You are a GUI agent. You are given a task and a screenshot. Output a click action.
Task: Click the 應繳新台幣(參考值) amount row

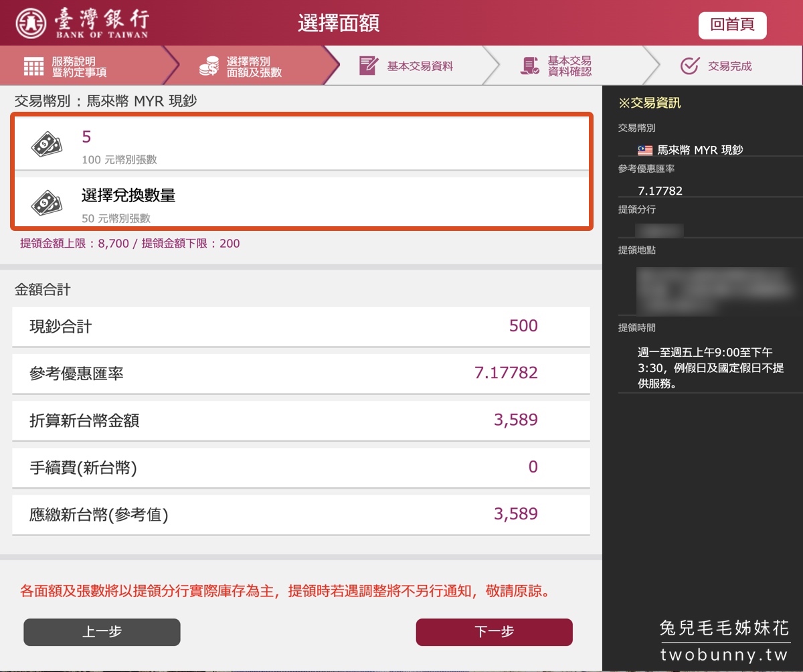tap(301, 514)
